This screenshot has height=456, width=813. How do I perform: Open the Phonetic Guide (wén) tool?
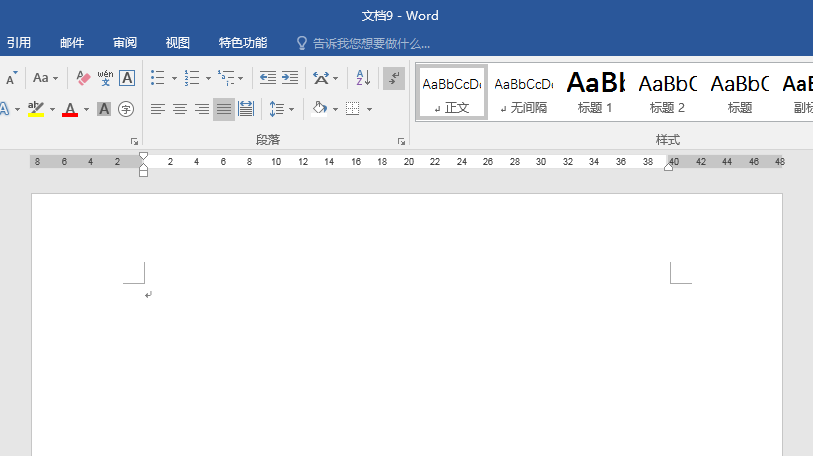(x=105, y=78)
